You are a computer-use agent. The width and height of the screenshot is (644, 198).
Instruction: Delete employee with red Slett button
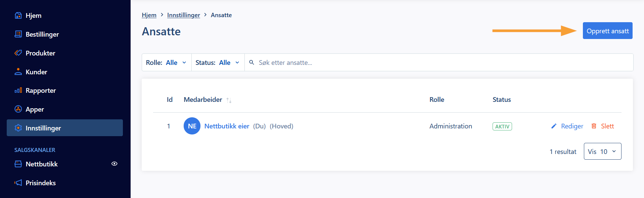coord(603,126)
